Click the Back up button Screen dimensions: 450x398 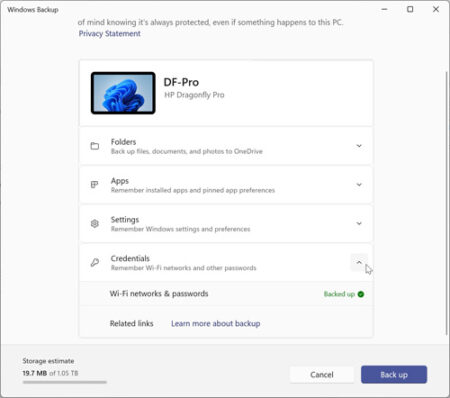[x=394, y=375]
